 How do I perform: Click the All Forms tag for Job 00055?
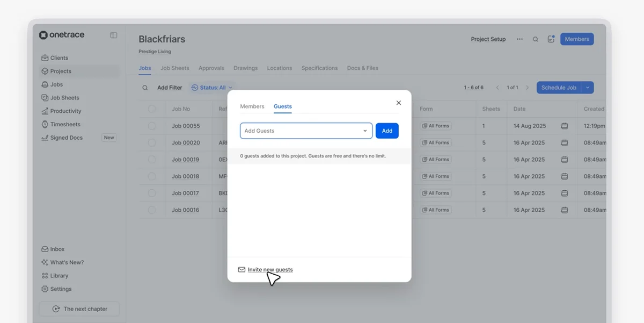(435, 126)
